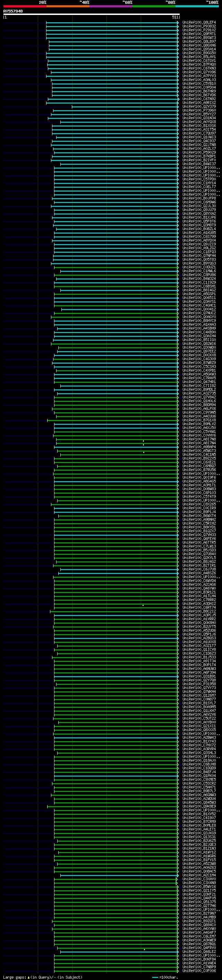Select hit label UniRef100_D0BW83
The image size is (222, 980).
click(199, 489)
